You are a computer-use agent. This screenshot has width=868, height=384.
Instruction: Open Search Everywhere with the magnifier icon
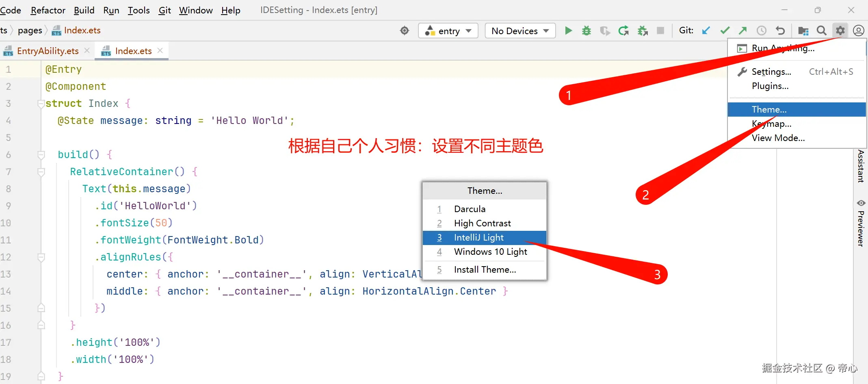[821, 30]
